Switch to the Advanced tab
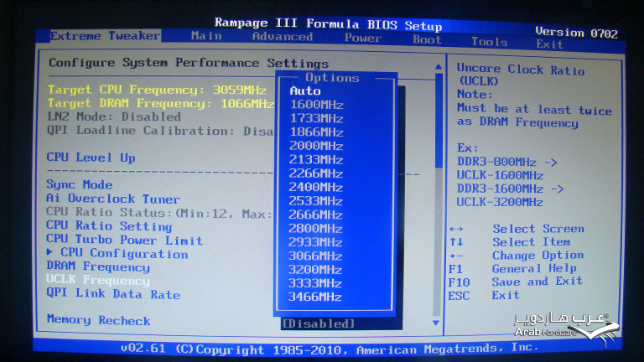The height and width of the screenshot is (362, 644). click(283, 37)
